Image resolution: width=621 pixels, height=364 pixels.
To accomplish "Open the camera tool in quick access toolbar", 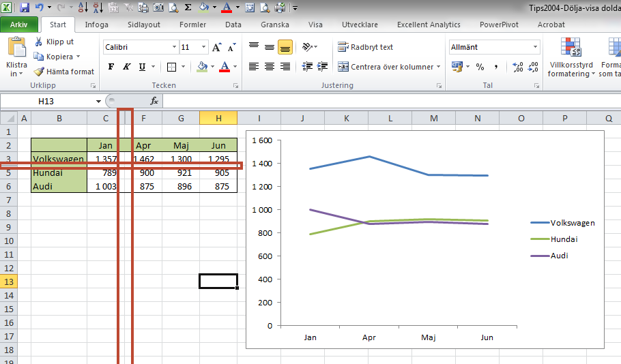I will click(x=158, y=7).
